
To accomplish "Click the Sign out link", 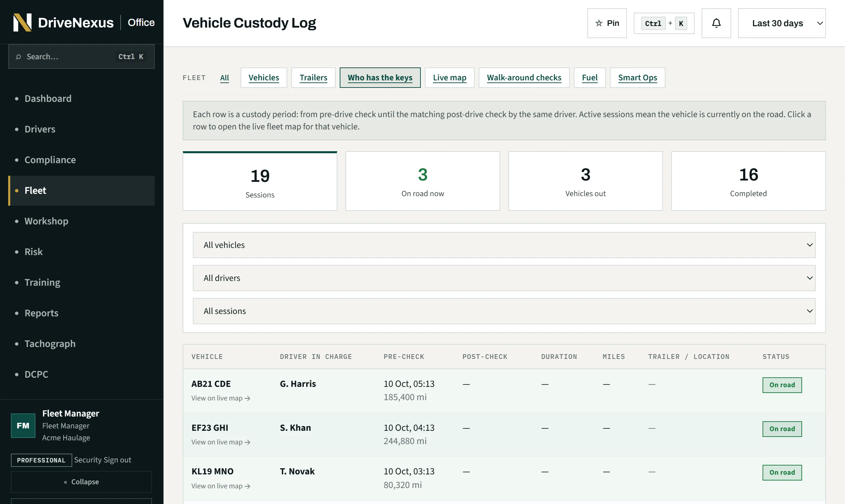I will [117, 460].
